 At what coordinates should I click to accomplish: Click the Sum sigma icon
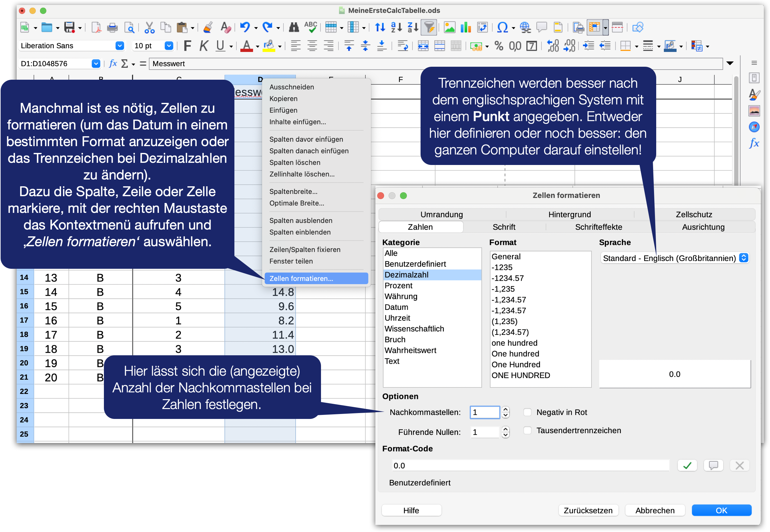click(x=124, y=63)
